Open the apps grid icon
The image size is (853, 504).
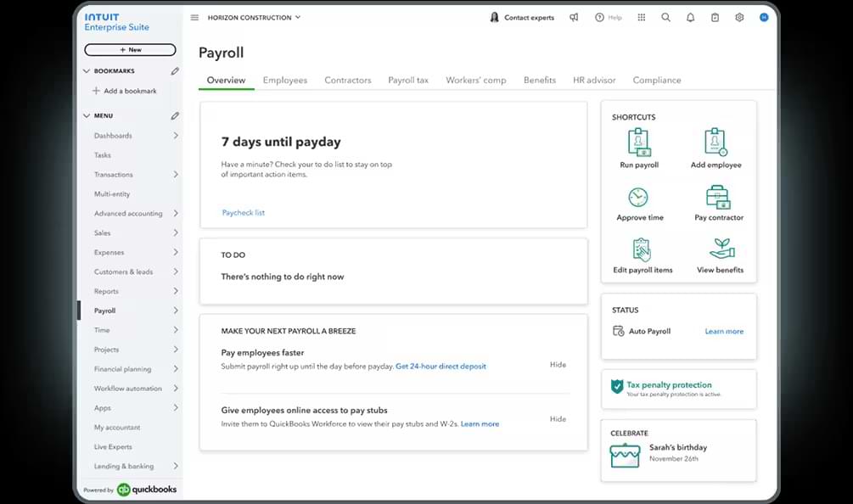click(x=642, y=18)
